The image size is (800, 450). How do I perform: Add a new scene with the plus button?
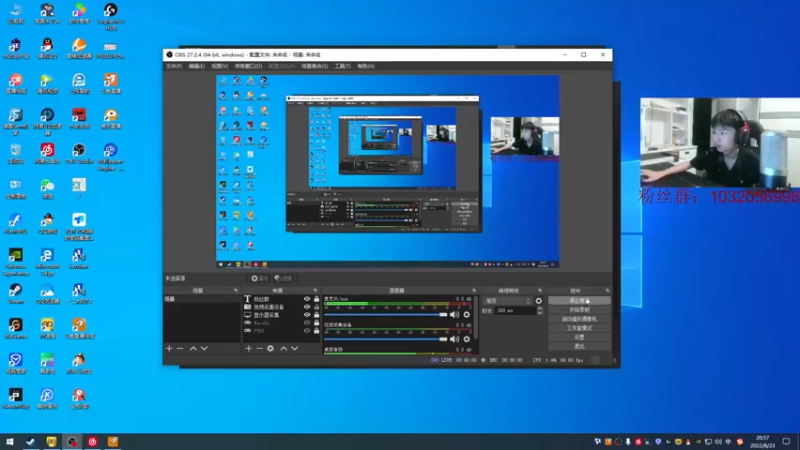click(169, 348)
